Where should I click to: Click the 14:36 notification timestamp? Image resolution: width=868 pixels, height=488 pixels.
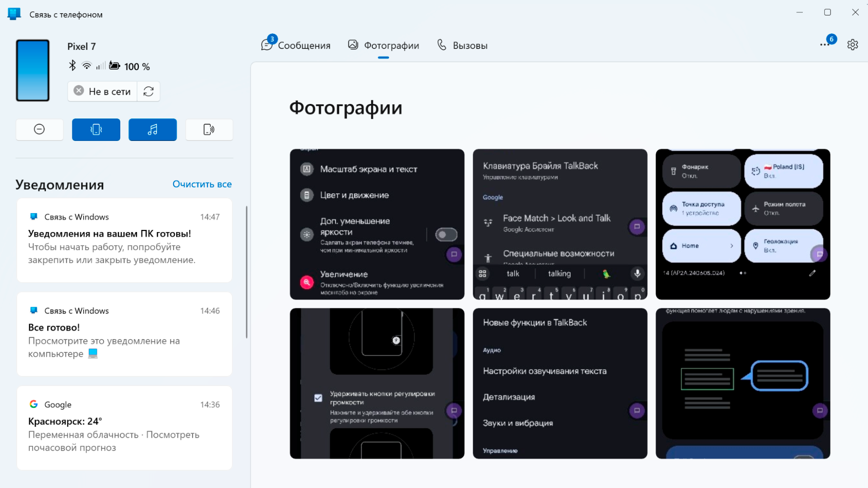click(210, 404)
